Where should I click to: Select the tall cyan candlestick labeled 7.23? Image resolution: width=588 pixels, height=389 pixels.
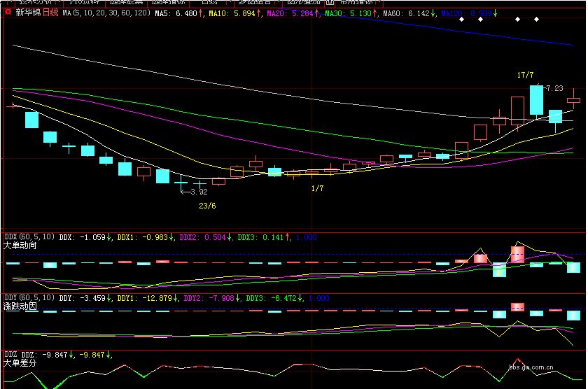(536, 100)
